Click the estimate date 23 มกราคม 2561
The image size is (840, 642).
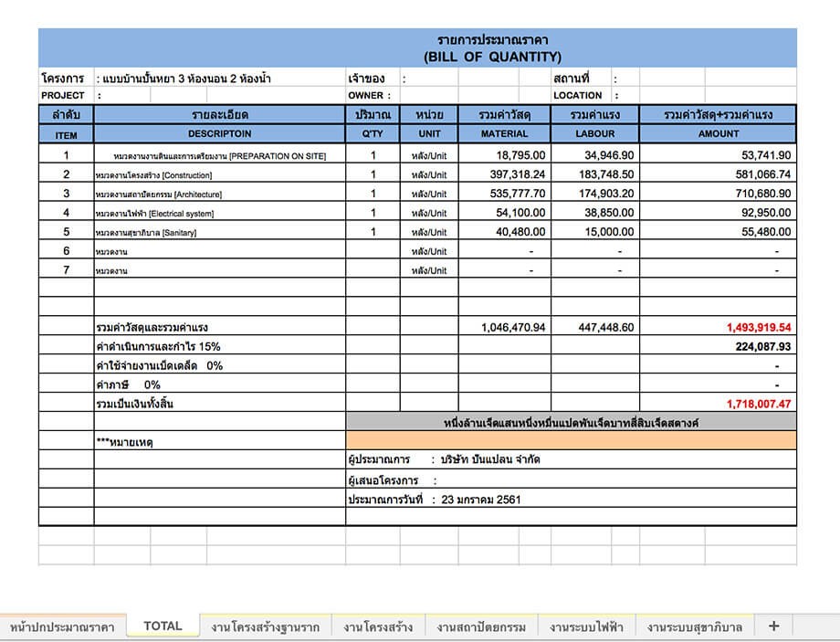482,500
